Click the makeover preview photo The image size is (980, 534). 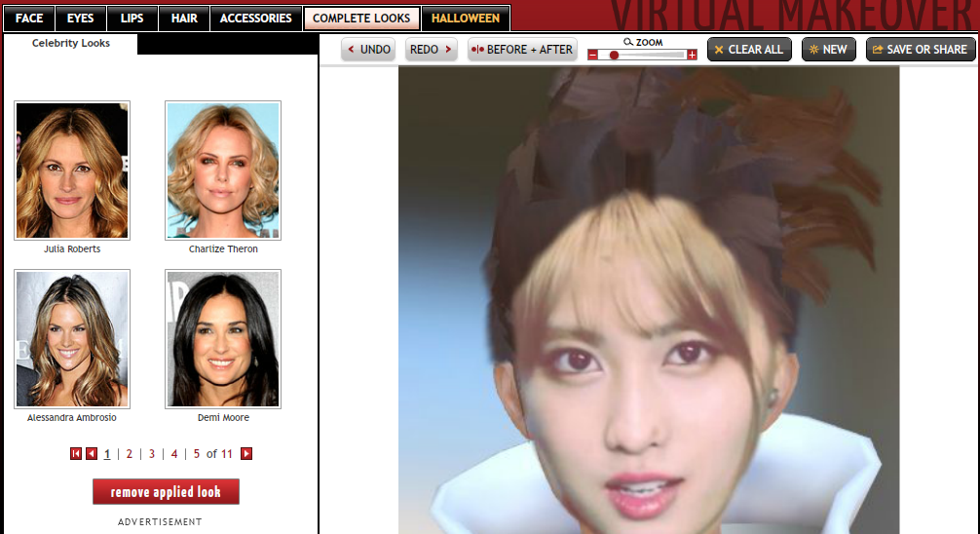coord(649,300)
